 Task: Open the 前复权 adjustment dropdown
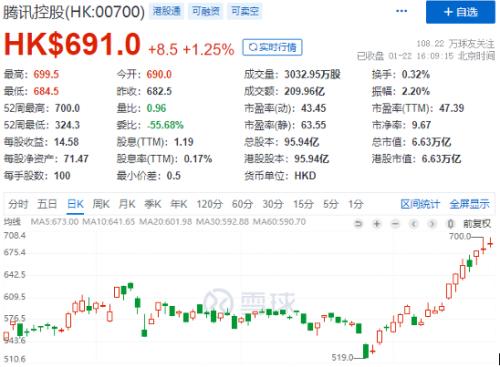477,224
